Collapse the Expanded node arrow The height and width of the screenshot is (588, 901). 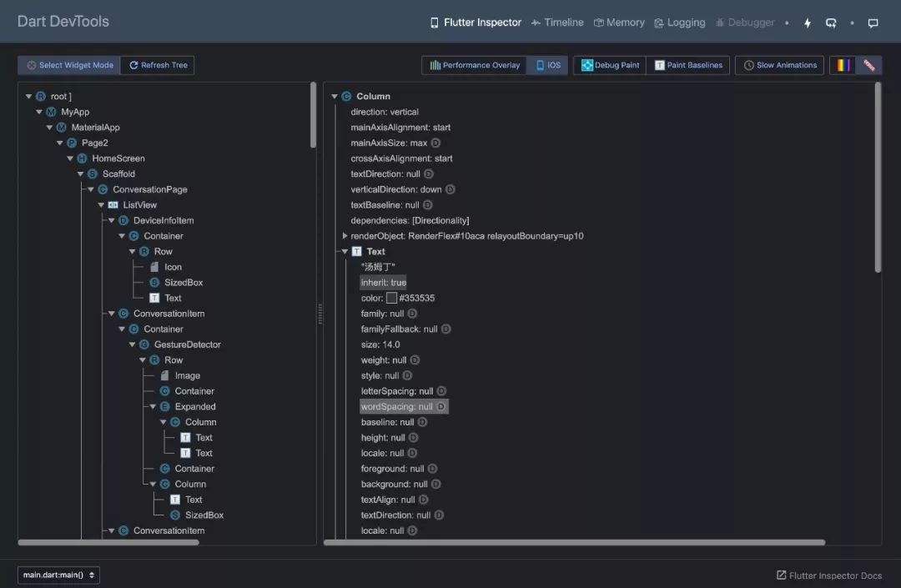click(x=153, y=406)
